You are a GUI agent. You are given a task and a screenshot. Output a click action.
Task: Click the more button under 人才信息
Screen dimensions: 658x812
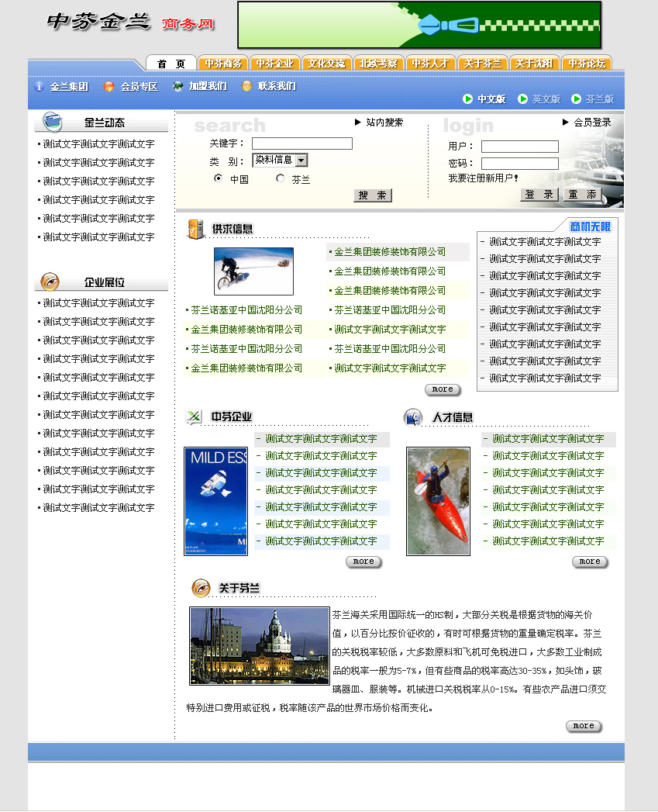[x=590, y=561]
